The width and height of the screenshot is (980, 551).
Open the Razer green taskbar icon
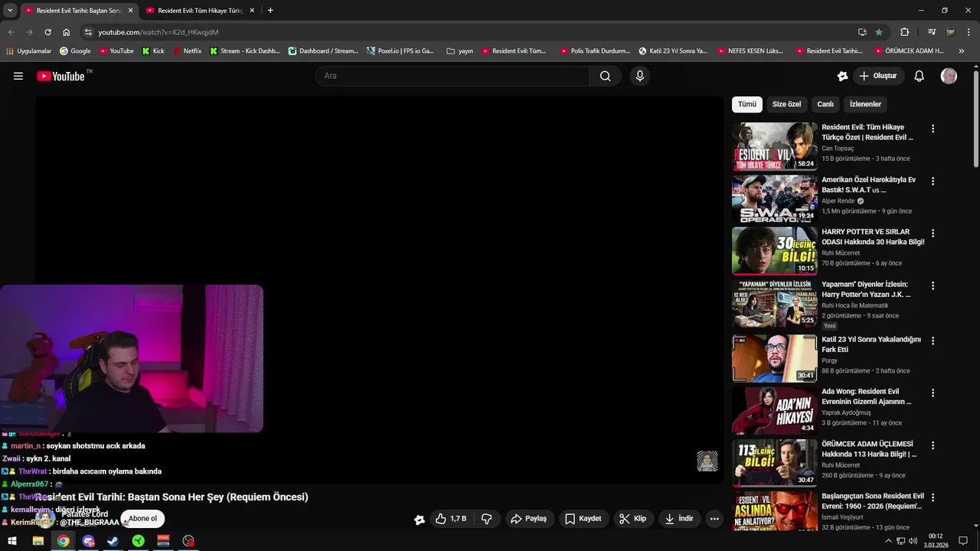pyautogui.click(x=138, y=541)
